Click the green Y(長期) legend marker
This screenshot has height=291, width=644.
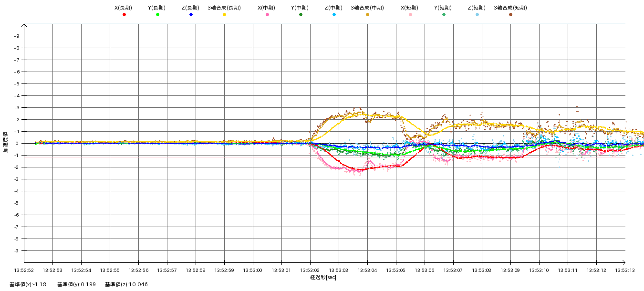point(157,15)
